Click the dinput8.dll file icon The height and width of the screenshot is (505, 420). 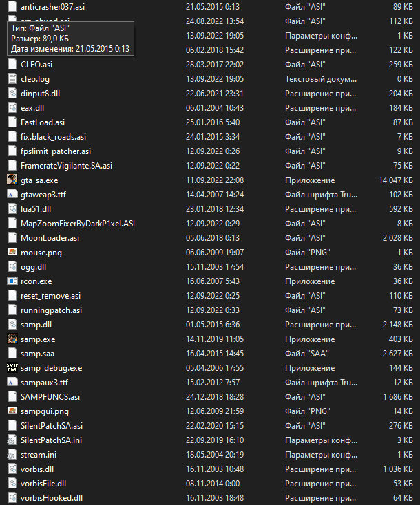point(12,93)
